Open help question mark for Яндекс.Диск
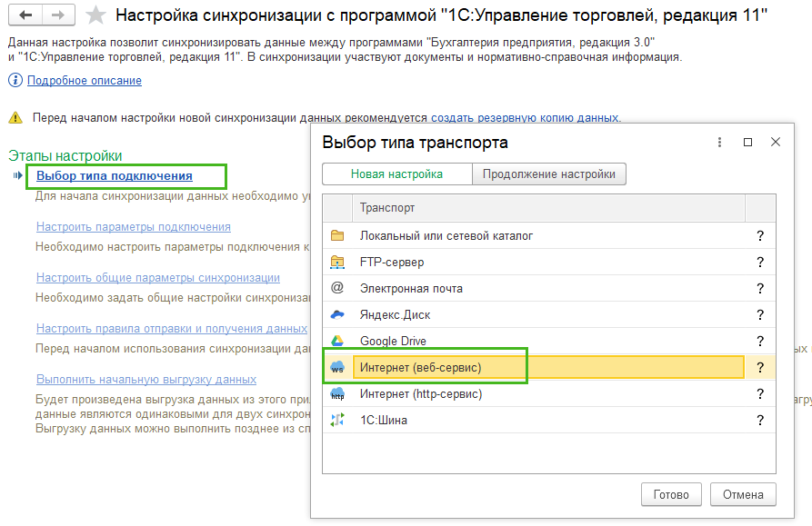The image size is (812, 526). 759,314
